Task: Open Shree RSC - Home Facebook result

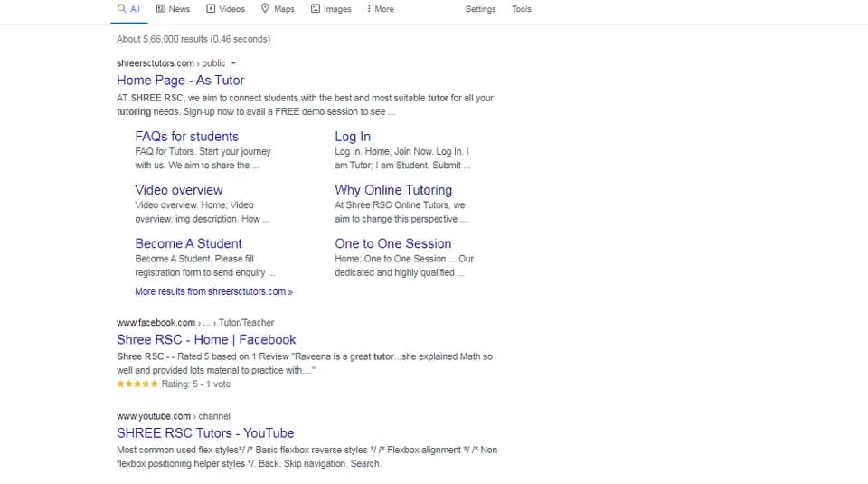Action: click(x=206, y=339)
